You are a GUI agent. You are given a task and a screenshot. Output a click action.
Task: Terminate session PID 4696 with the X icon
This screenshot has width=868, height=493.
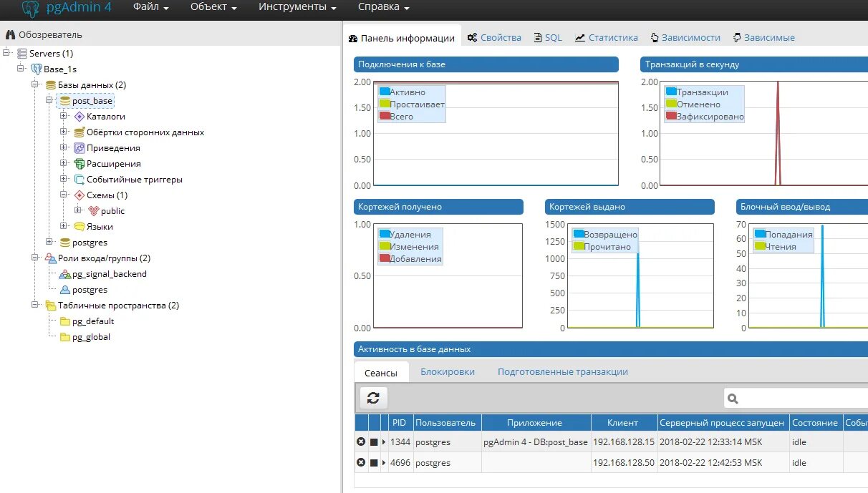(361, 463)
